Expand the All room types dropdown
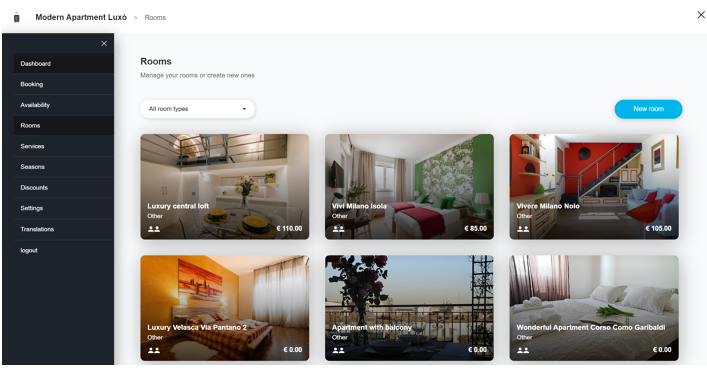Viewport: 707px width, 377px height. 197,109
